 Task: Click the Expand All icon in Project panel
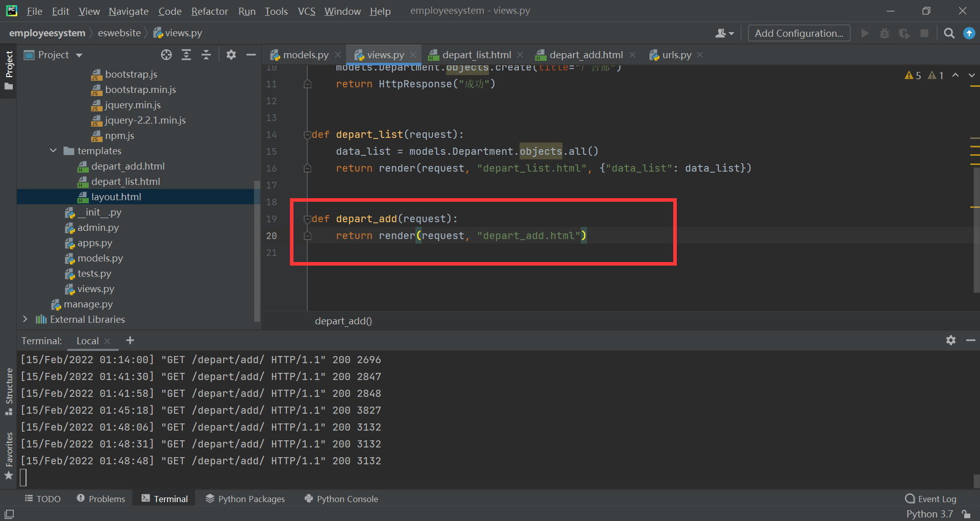point(186,55)
